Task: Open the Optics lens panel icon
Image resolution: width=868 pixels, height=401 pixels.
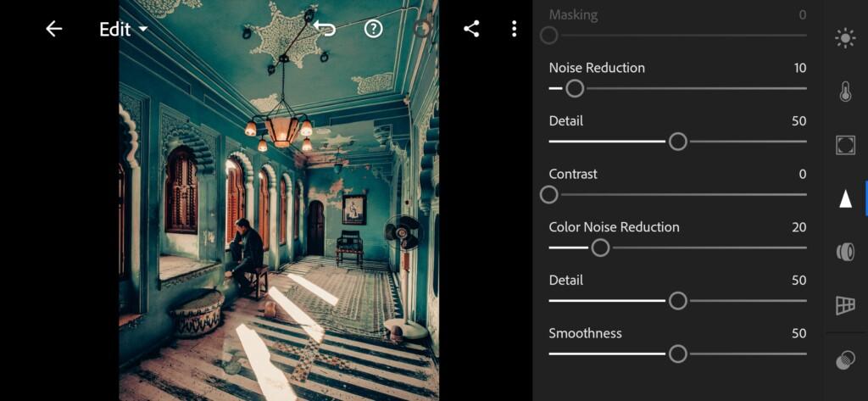Action: pyautogui.click(x=845, y=252)
